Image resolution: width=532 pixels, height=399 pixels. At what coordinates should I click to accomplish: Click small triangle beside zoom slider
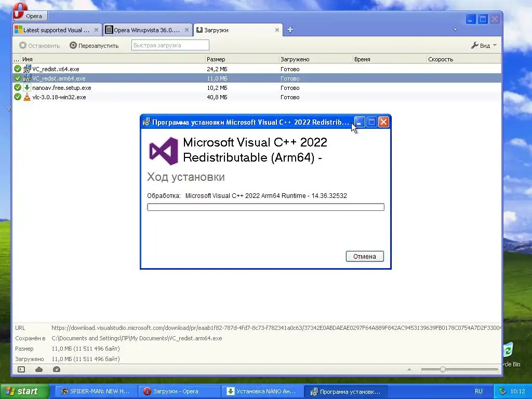pos(409,369)
